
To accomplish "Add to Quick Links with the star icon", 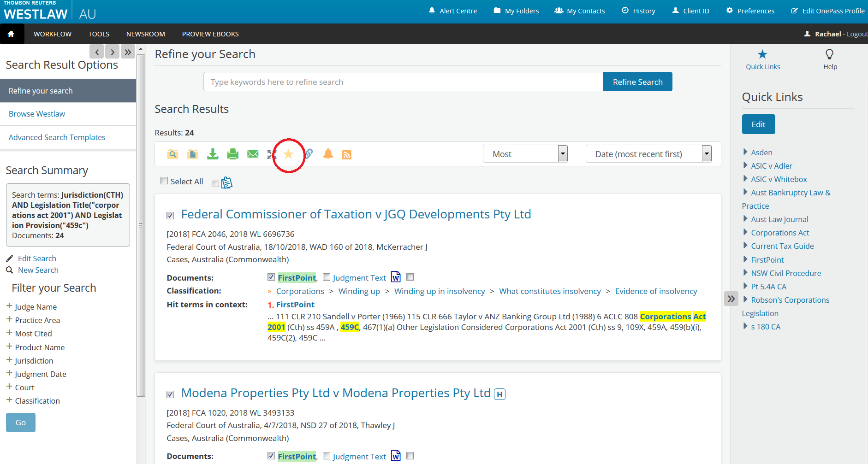I will (288, 154).
